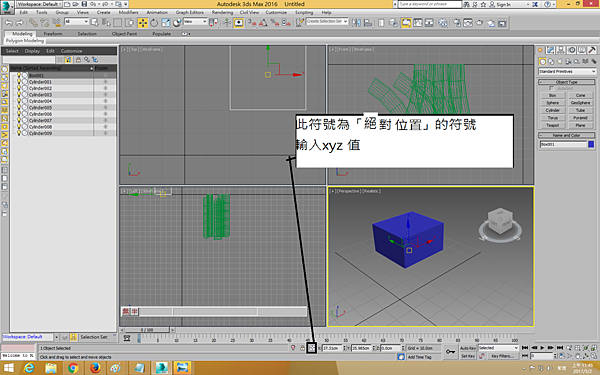
Task: Switch to the Freeform ribbon tab
Action: click(x=53, y=34)
